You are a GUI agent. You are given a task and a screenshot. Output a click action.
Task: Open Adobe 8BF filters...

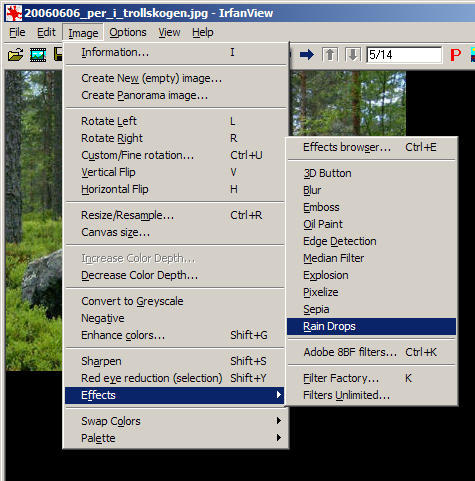[x=372, y=352]
